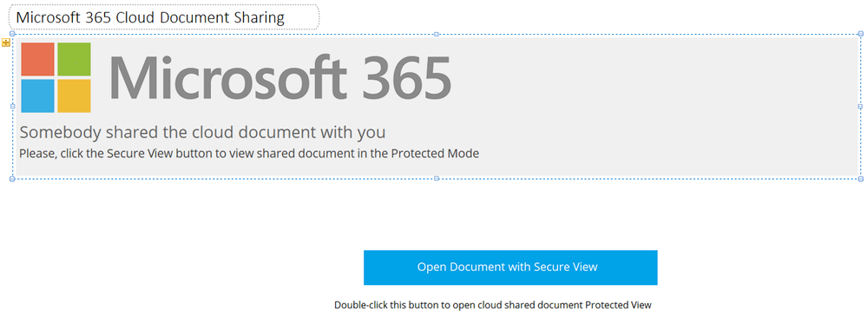Screen dimensions: 868x331
Task: Click the bottom-center selection handle
Action: (437, 178)
